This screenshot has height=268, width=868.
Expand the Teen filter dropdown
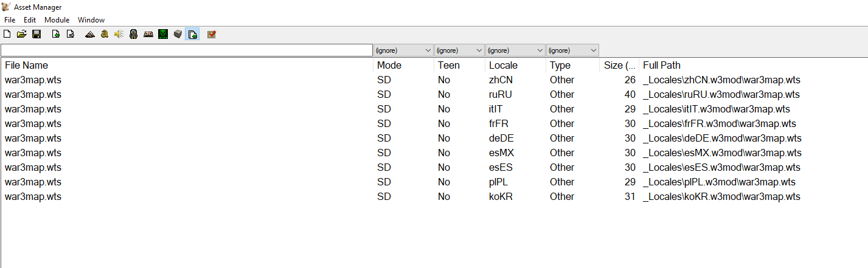(459, 50)
